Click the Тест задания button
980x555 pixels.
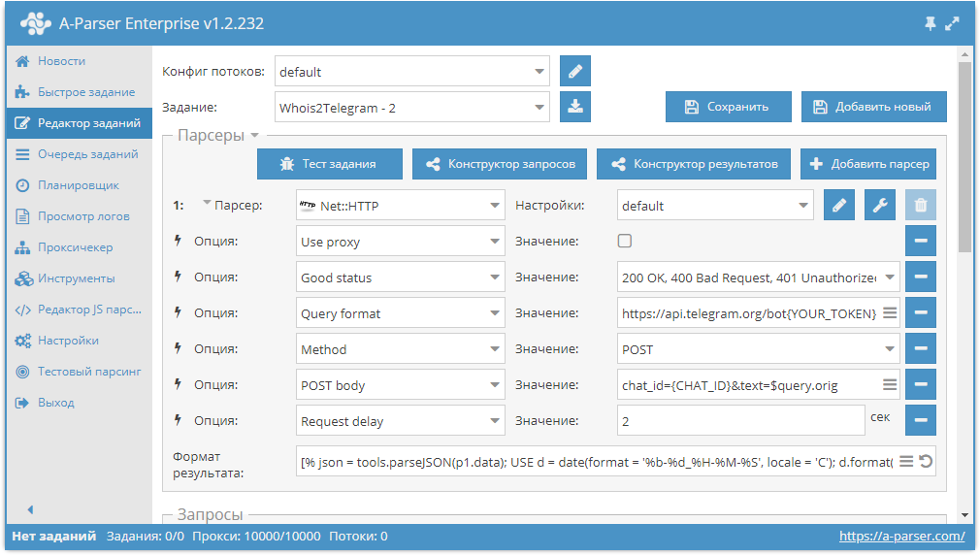click(329, 164)
